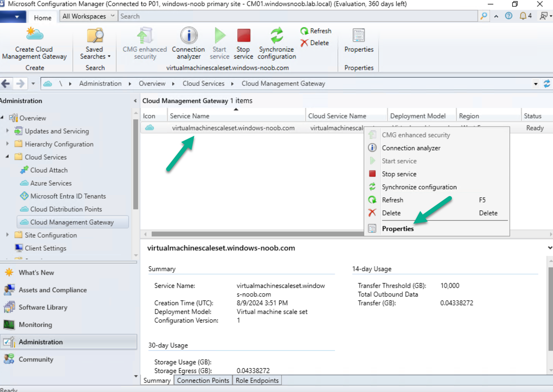Viewport: 553px width, 392px height.
Task: Expand the Site Configuration node
Action: tap(7, 235)
